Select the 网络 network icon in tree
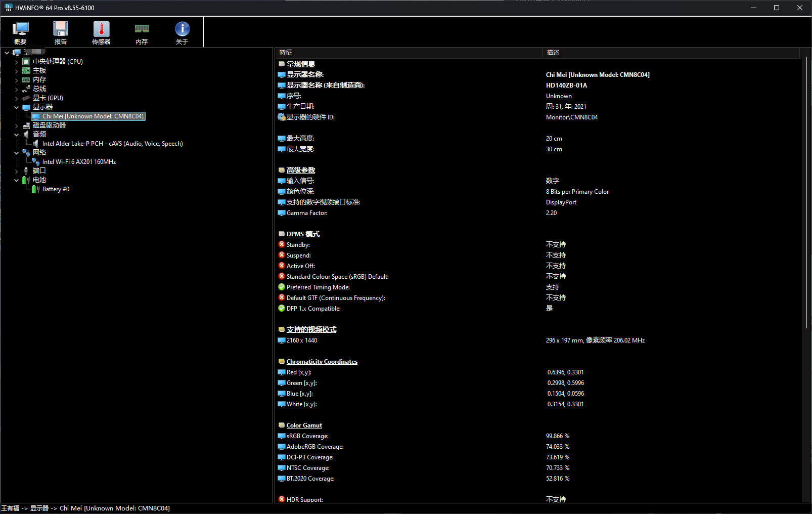812x514 pixels. click(26, 153)
